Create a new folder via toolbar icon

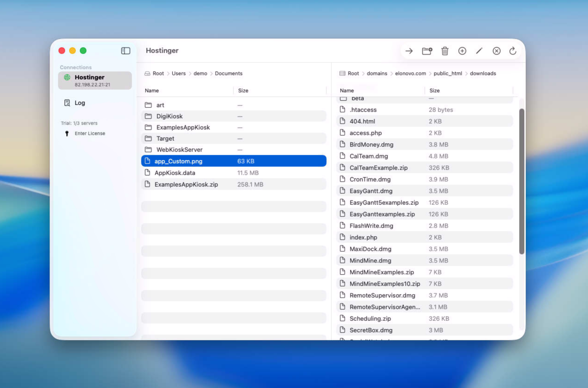pyautogui.click(x=427, y=51)
